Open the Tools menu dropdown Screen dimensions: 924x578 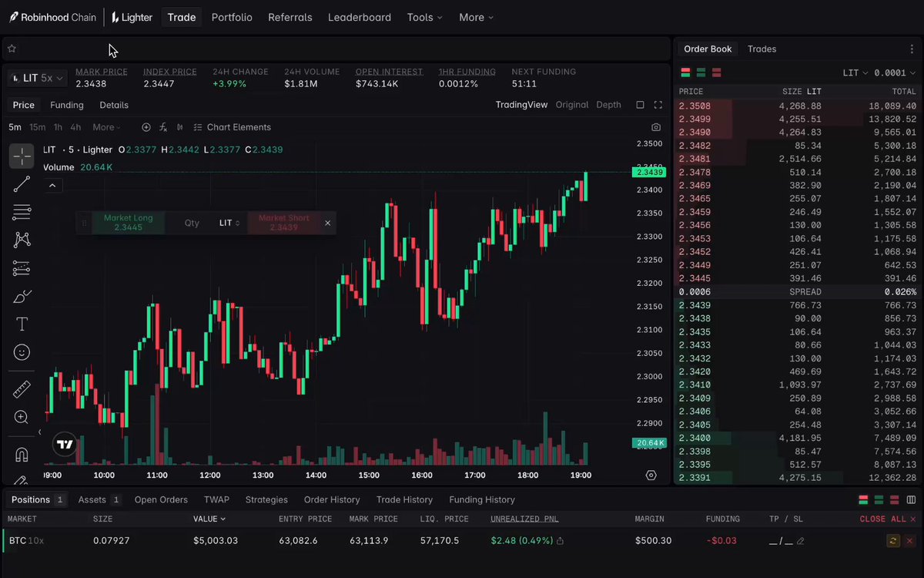[x=425, y=17]
